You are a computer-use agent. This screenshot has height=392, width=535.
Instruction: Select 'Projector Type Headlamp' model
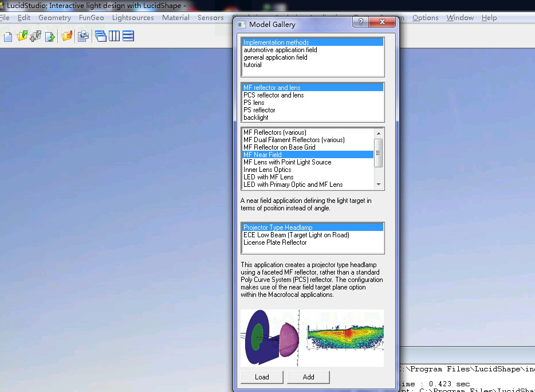click(x=313, y=228)
